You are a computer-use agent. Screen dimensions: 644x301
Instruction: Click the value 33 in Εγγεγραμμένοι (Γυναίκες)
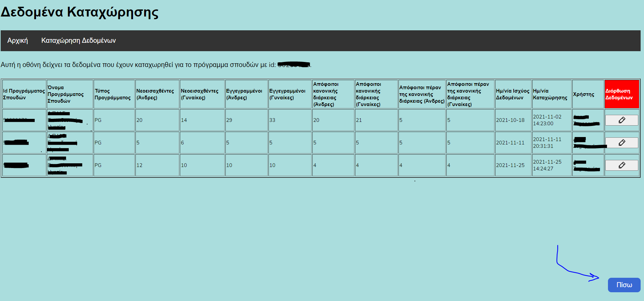click(x=272, y=120)
